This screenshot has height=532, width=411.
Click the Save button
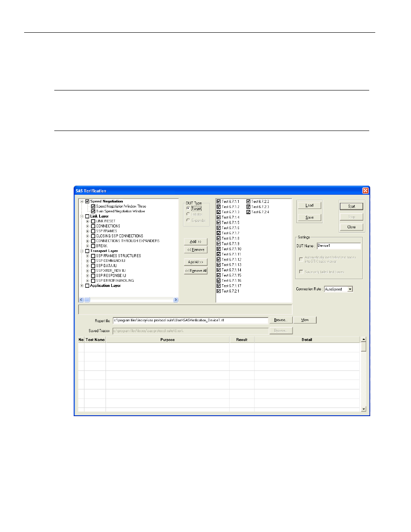pyautogui.click(x=309, y=218)
